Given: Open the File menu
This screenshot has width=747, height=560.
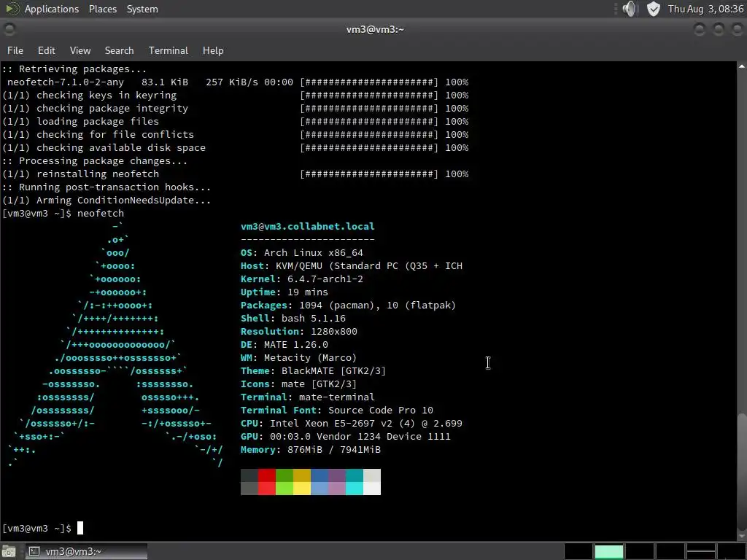Looking at the screenshot, I should tap(15, 50).
